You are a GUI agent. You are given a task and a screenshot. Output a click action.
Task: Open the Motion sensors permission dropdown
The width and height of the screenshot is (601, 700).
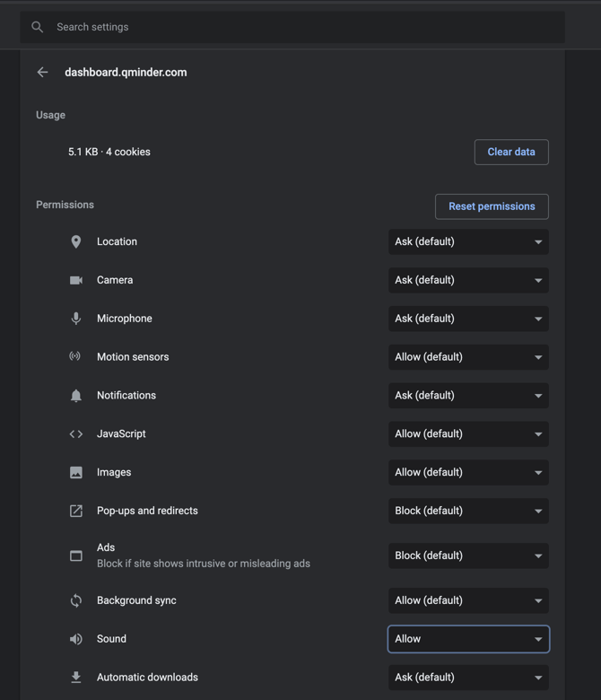pos(468,357)
